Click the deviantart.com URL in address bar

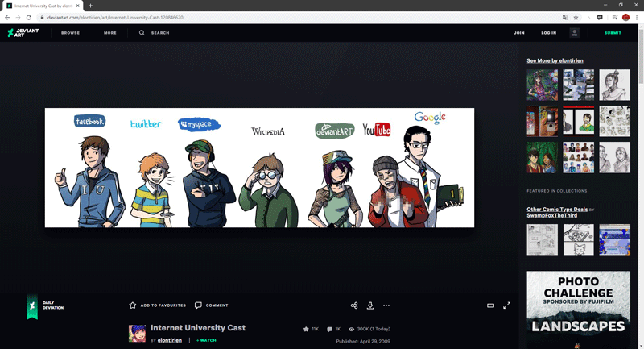click(x=115, y=17)
